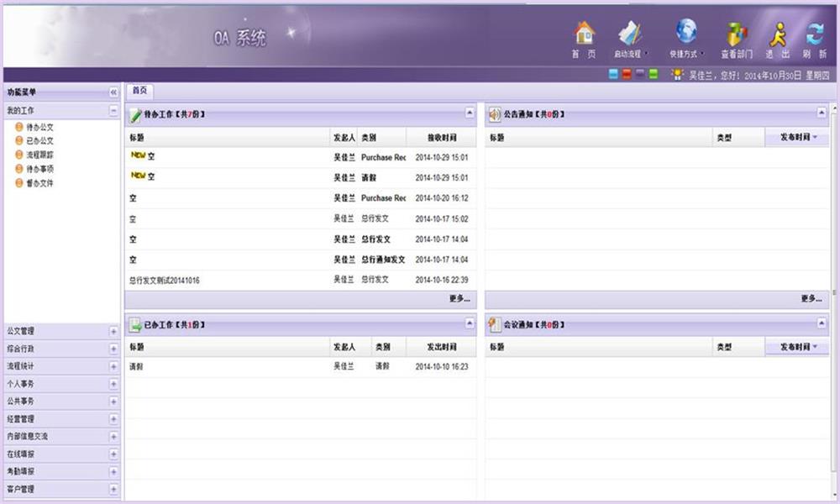
Task: Expand the 个人事务 section plus button
Action: coord(113,384)
